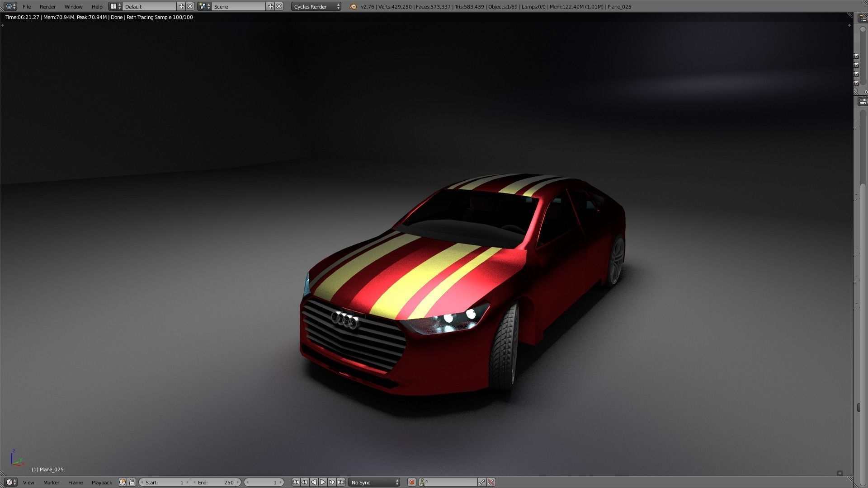Toggle renderability camera icon, second row
The image size is (868, 488).
coord(856,65)
